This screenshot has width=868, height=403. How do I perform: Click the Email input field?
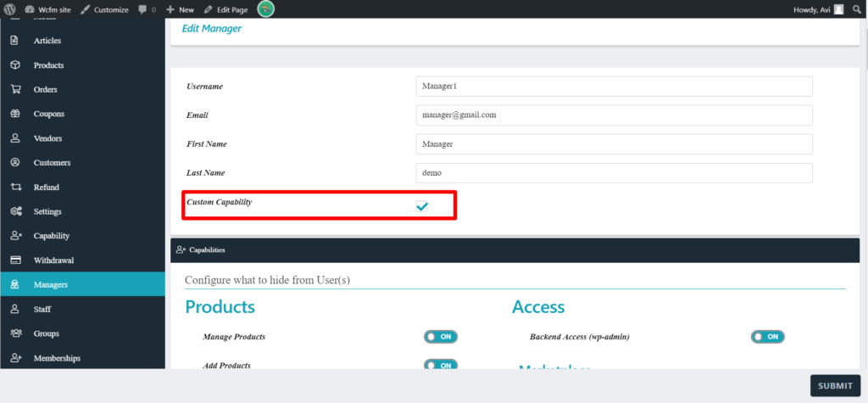(x=614, y=115)
